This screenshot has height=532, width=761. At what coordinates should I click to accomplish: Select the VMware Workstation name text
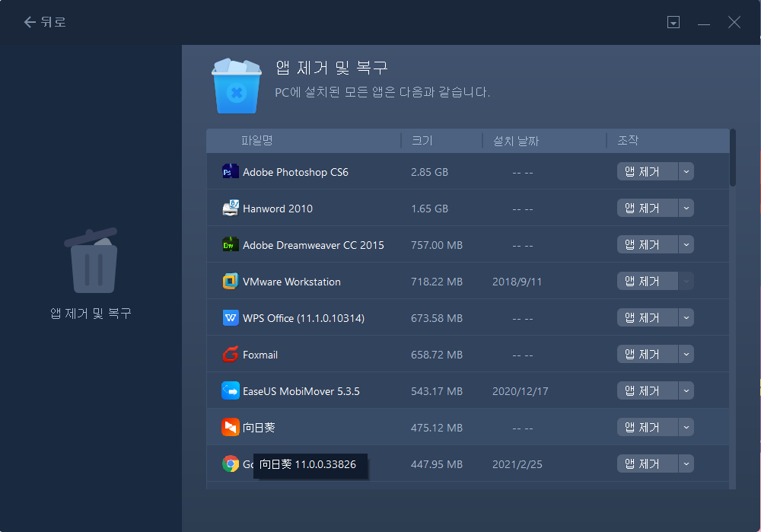(291, 282)
